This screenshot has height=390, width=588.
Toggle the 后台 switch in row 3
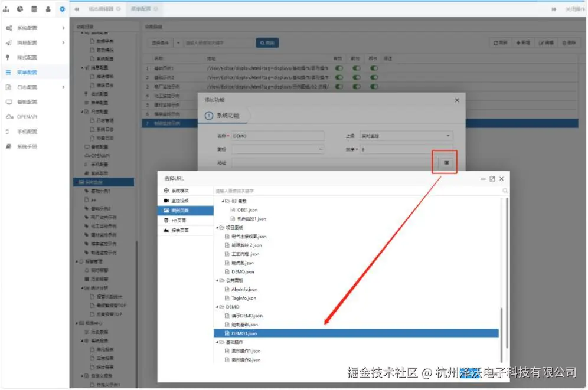(x=374, y=86)
